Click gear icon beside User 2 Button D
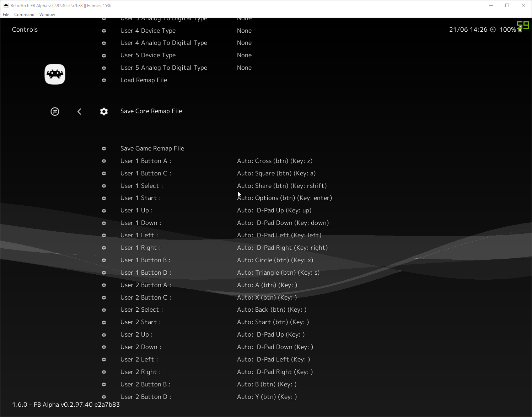This screenshot has width=532, height=417. (x=104, y=397)
